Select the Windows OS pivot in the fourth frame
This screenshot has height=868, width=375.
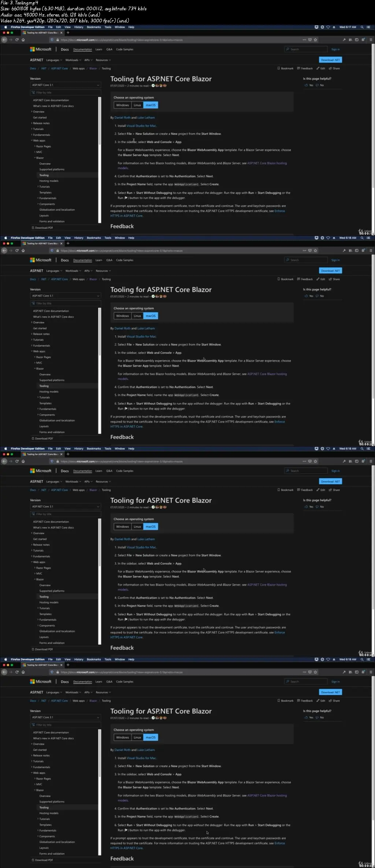coord(123,738)
